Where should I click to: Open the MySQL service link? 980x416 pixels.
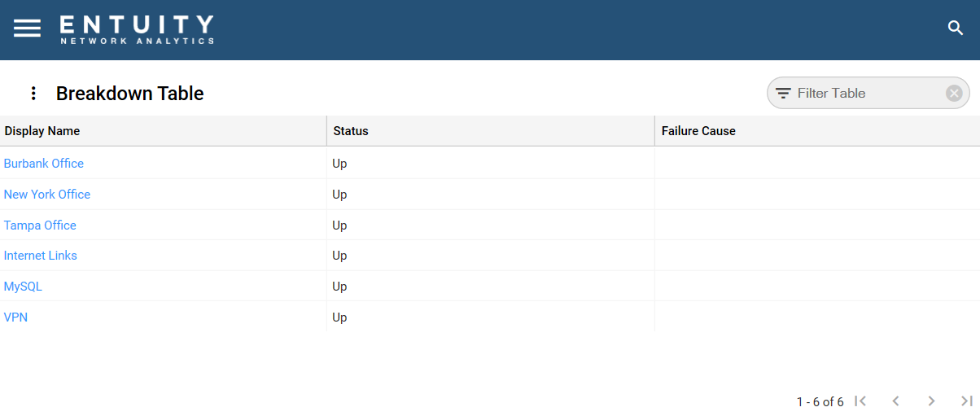click(23, 287)
